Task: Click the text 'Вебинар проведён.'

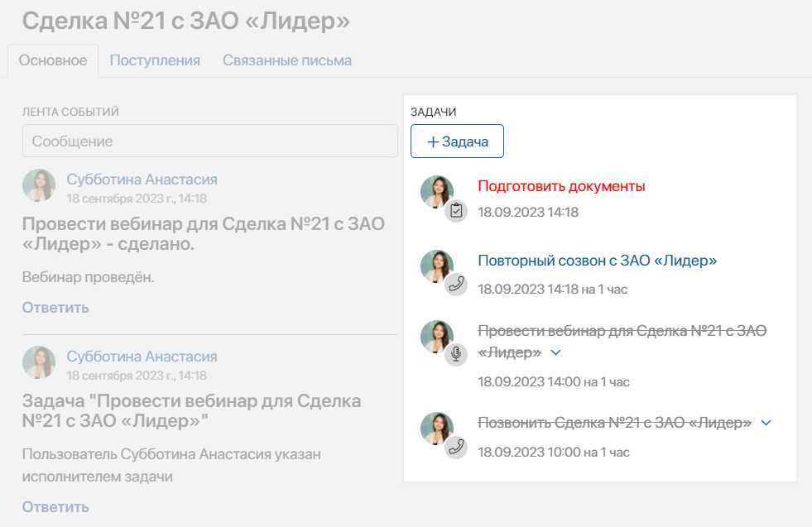Action: 88,277
